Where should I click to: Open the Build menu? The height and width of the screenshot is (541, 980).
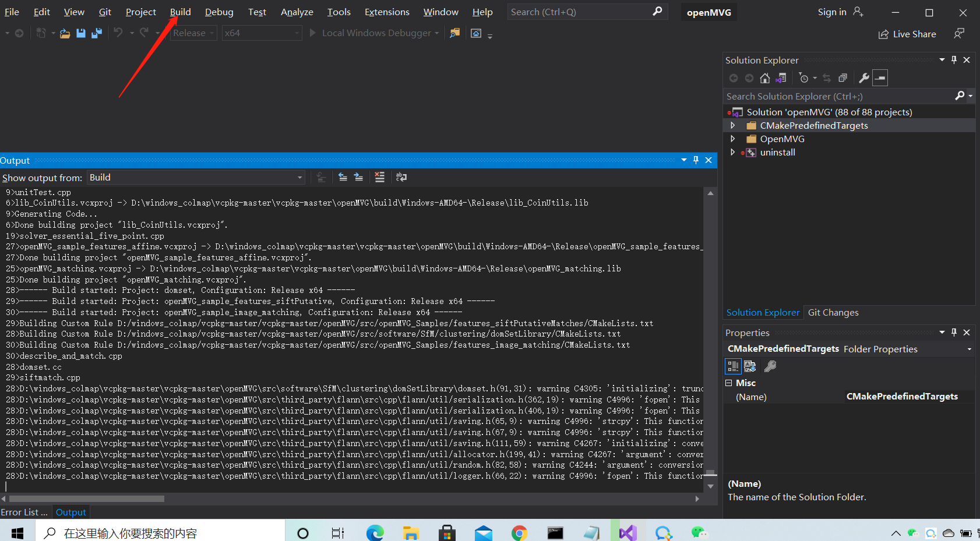180,12
